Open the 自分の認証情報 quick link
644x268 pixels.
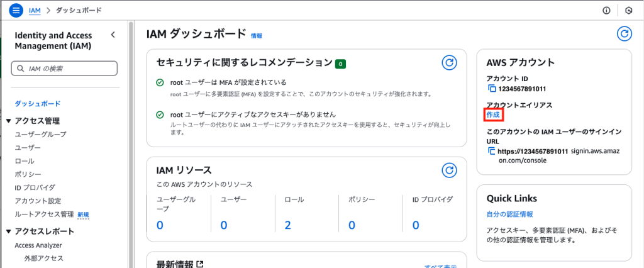tap(509, 214)
